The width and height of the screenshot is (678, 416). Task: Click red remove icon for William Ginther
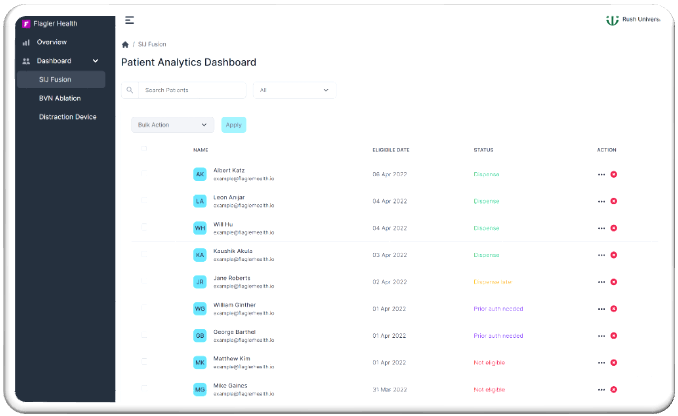coord(614,309)
